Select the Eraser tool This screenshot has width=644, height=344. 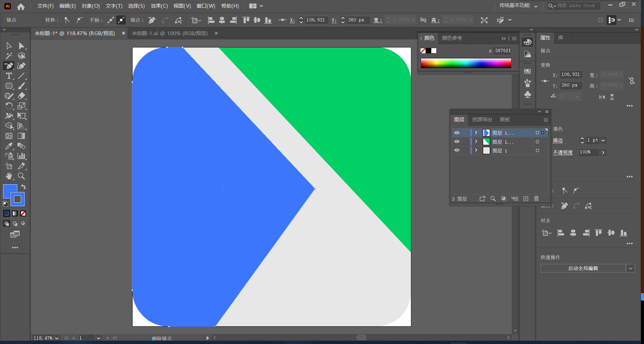21,96
